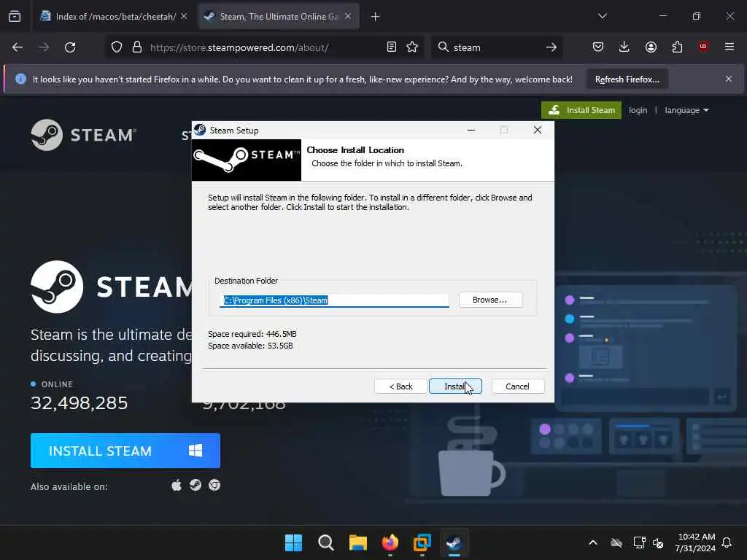Bookmark this page with the star icon
Image resolution: width=747 pixels, height=560 pixels.
click(x=412, y=47)
